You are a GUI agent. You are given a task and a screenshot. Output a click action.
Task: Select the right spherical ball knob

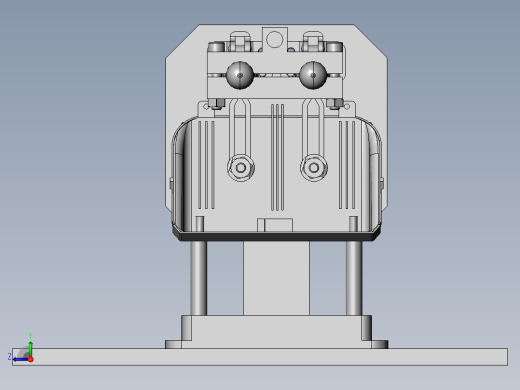click(313, 75)
